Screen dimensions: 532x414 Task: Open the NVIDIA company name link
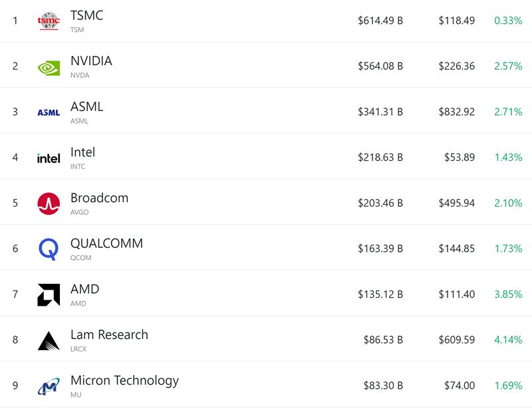click(x=91, y=61)
